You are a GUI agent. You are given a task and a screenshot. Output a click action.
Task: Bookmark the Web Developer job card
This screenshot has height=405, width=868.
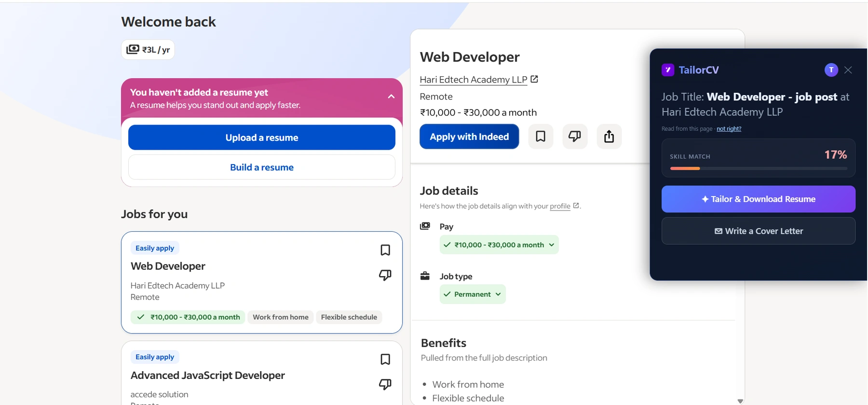(x=385, y=250)
